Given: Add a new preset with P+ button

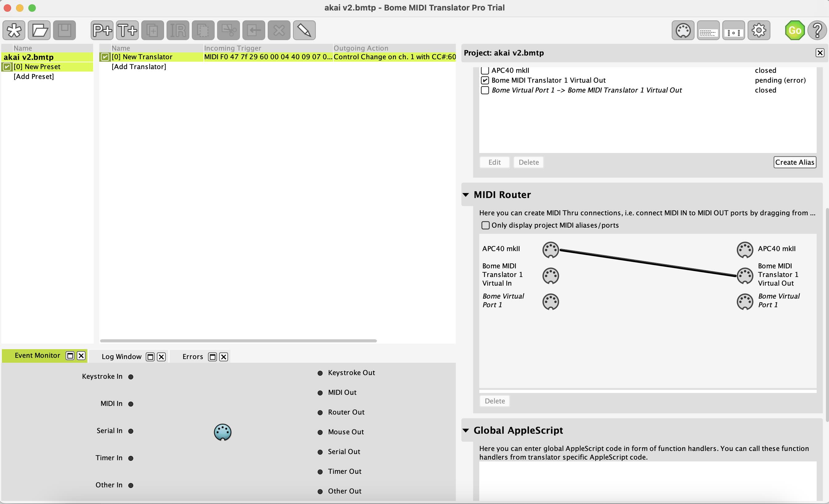Looking at the screenshot, I should 102,30.
